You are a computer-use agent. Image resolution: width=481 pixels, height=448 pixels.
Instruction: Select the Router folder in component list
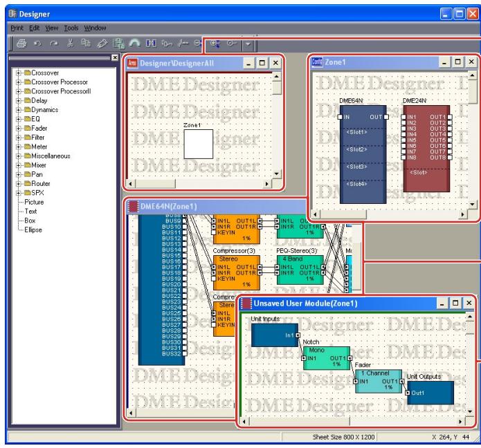[x=41, y=183]
